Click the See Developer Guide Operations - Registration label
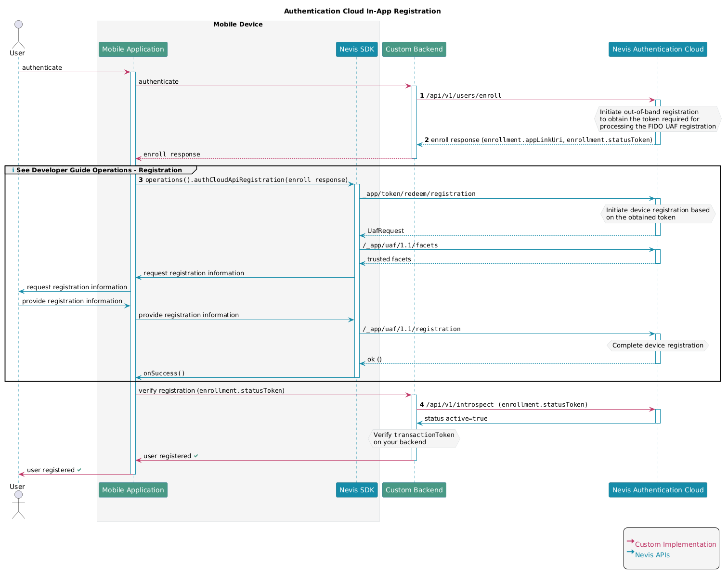Image resolution: width=728 pixels, height=578 pixels. (99, 170)
